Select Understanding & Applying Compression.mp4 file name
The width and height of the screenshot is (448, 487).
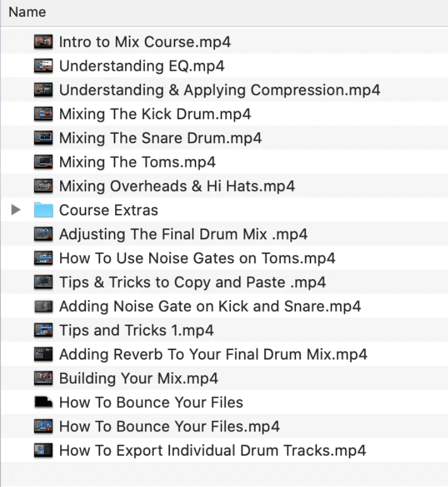(x=220, y=90)
